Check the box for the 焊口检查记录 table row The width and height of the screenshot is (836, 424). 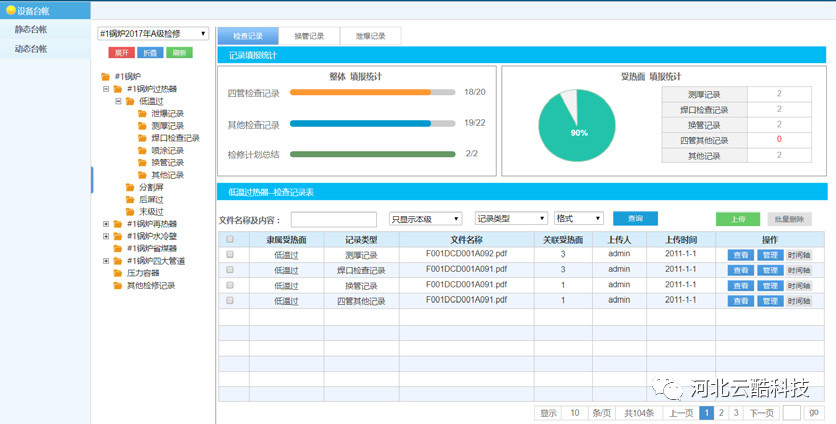tap(230, 270)
